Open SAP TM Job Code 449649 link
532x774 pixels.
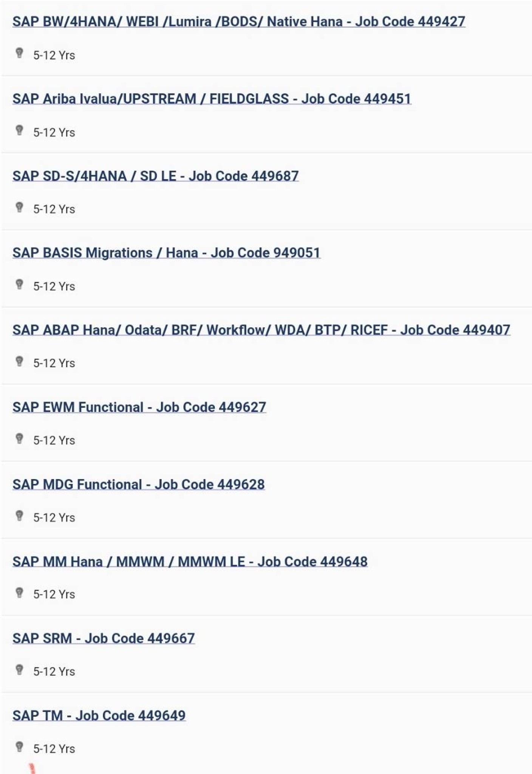tap(99, 716)
